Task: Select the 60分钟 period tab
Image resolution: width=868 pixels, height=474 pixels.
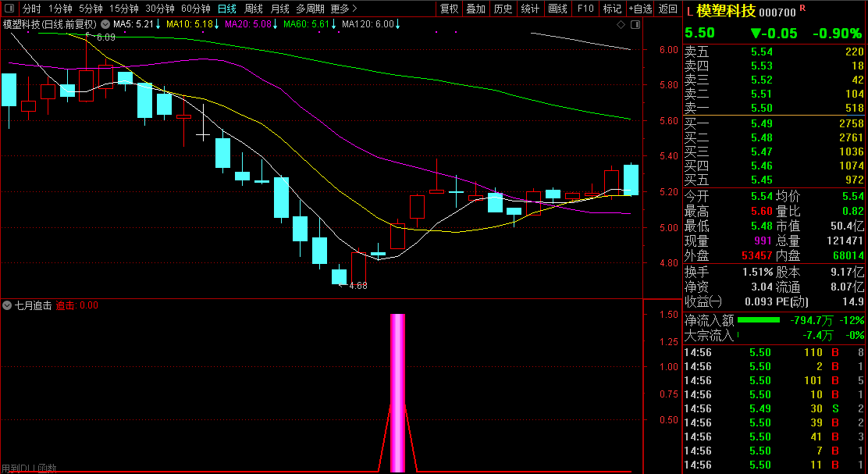Action: [x=195, y=9]
